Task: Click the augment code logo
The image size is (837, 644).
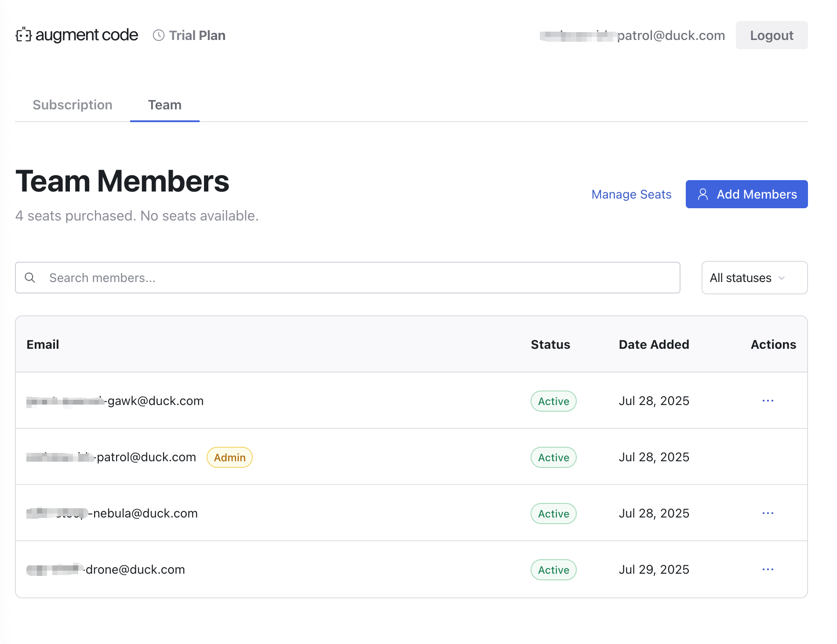Action: coord(77,35)
